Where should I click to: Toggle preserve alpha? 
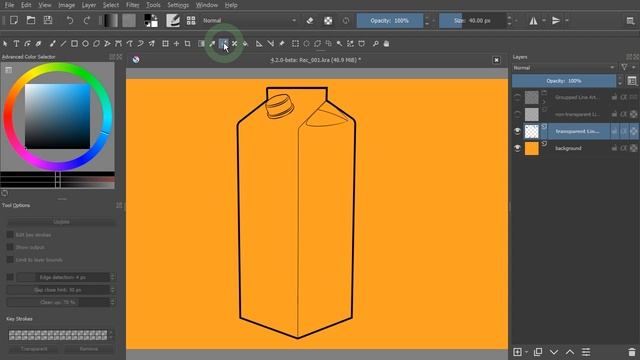tap(328, 20)
